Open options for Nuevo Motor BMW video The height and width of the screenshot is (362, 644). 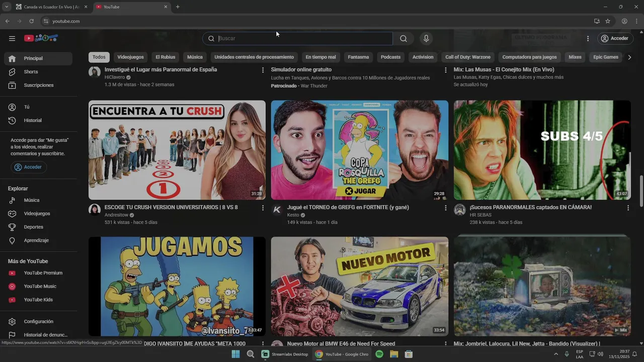tap(445, 344)
